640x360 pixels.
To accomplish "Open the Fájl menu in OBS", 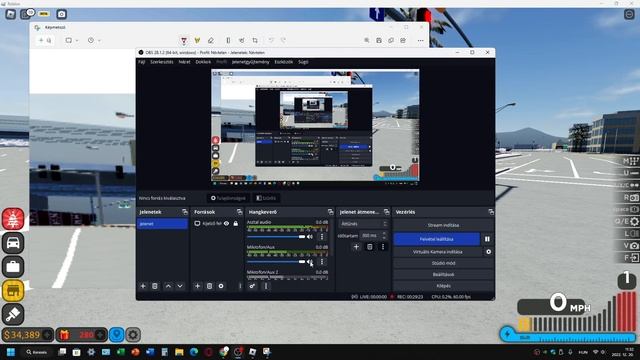I will (142, 62).
